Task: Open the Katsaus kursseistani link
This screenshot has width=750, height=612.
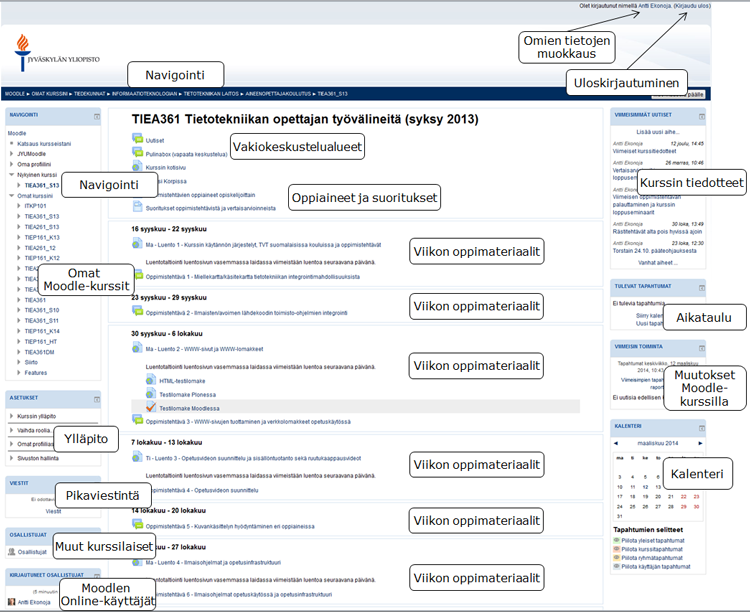Action: [44, 144]
